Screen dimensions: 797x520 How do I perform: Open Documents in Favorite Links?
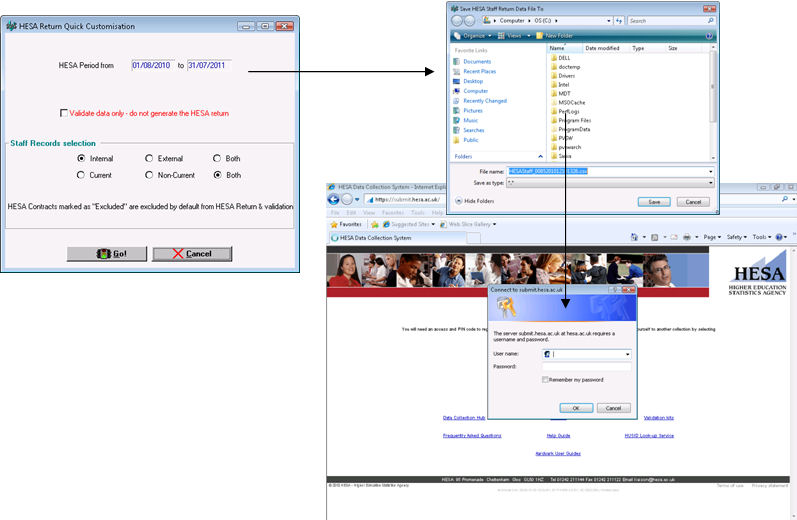pyautogui.click(x=477, y=62)
